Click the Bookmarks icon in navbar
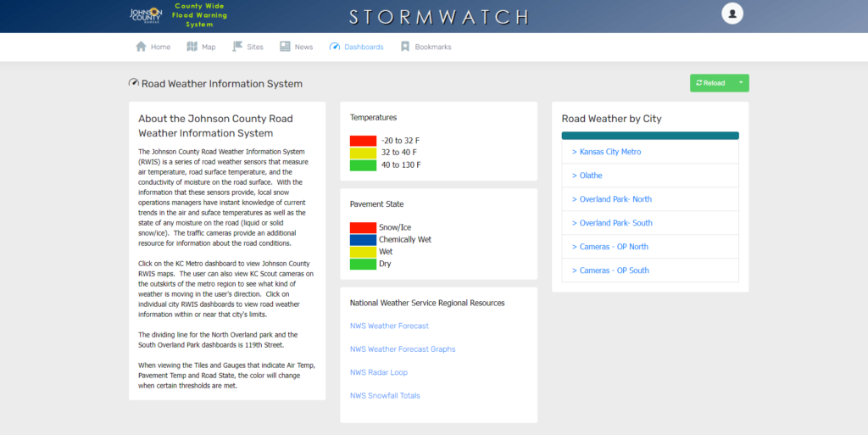This screenshot has width=868, height=435. coord(405,47)
